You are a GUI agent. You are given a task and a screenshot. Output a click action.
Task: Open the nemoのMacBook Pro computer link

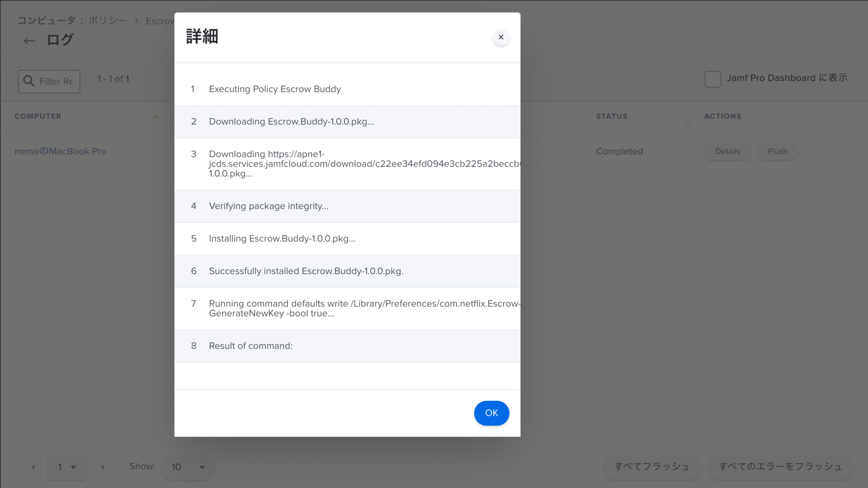point(61,151)
